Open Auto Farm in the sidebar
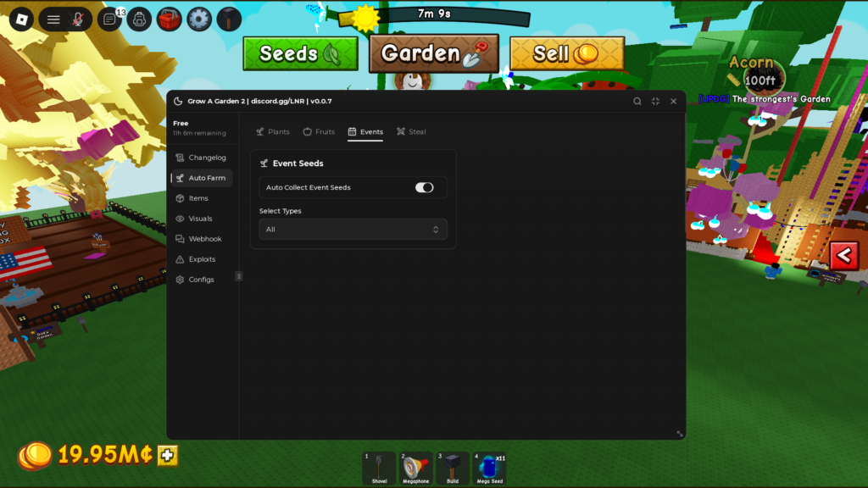Viewport: 868px width, 488px height. click(x=202, y=178)
